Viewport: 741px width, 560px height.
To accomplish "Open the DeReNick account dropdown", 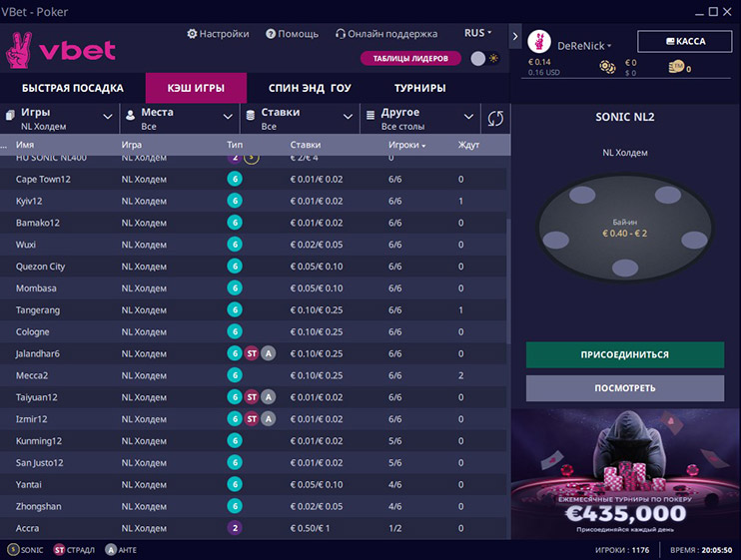I will click(x=584, y=46).
